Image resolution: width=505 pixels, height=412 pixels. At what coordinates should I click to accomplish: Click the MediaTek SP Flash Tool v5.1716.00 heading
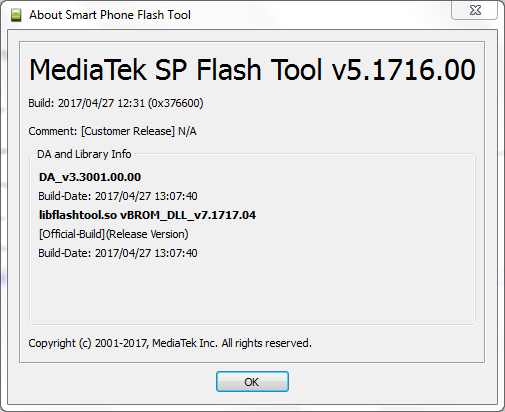[252, 70]
